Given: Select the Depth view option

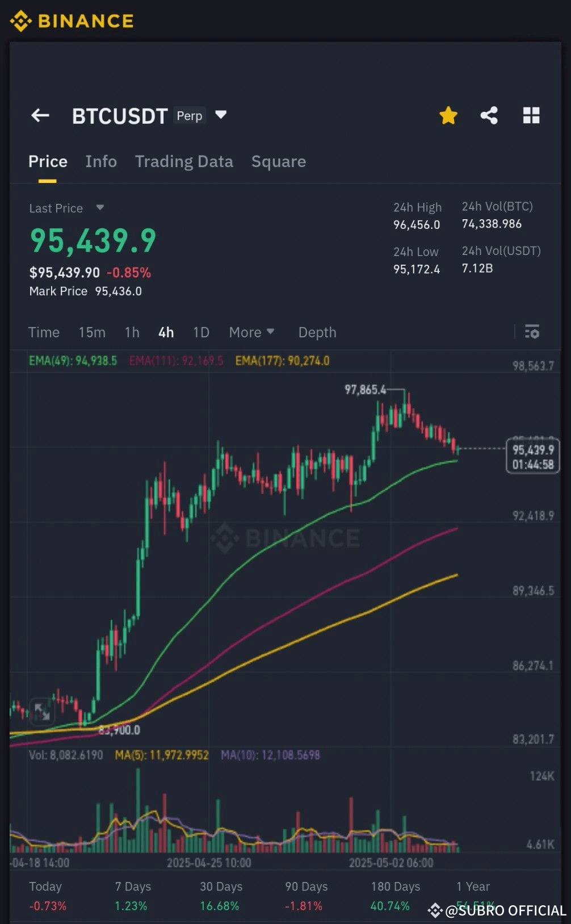Looking at the screenshot, I should point(317,332).
